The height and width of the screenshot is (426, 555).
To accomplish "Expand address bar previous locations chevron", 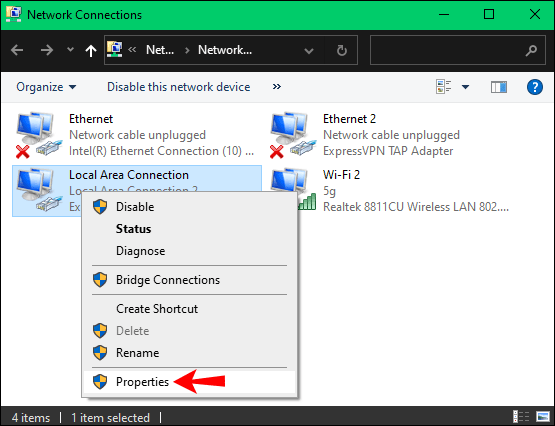I will (309, 51).
